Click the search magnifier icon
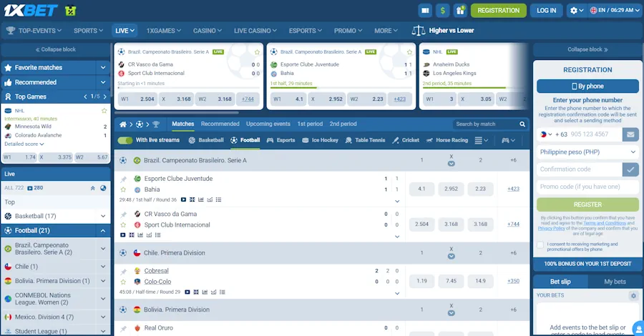644x336 pixels. coord(522,124)
